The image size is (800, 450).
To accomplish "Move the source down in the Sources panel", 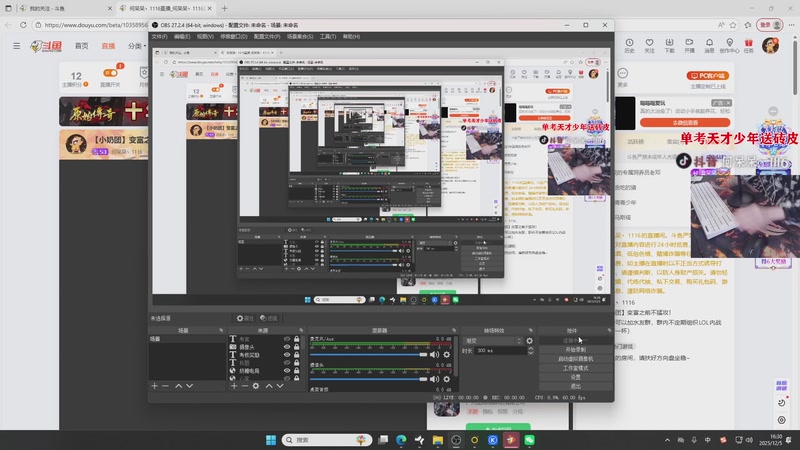I will [x=280, y=386].
